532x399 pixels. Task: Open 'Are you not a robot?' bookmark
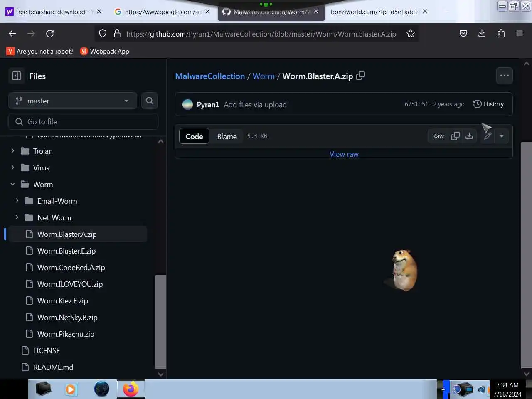coord(40,51)
